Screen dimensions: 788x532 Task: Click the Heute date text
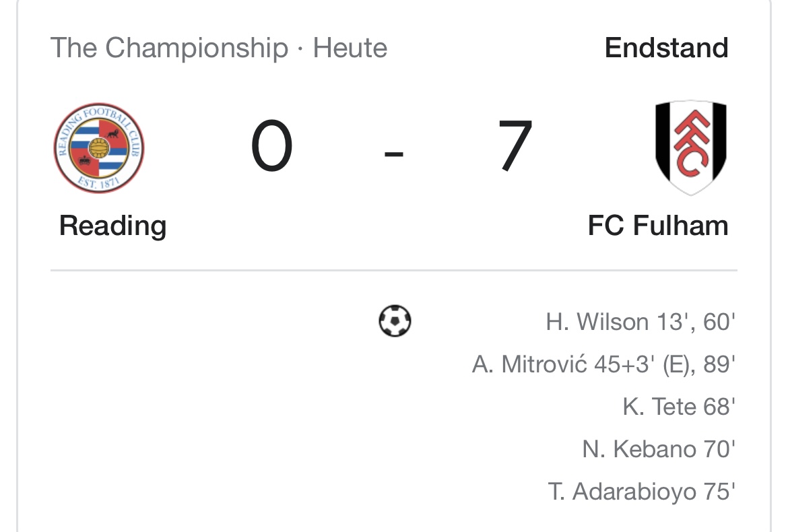coord(350,48)
